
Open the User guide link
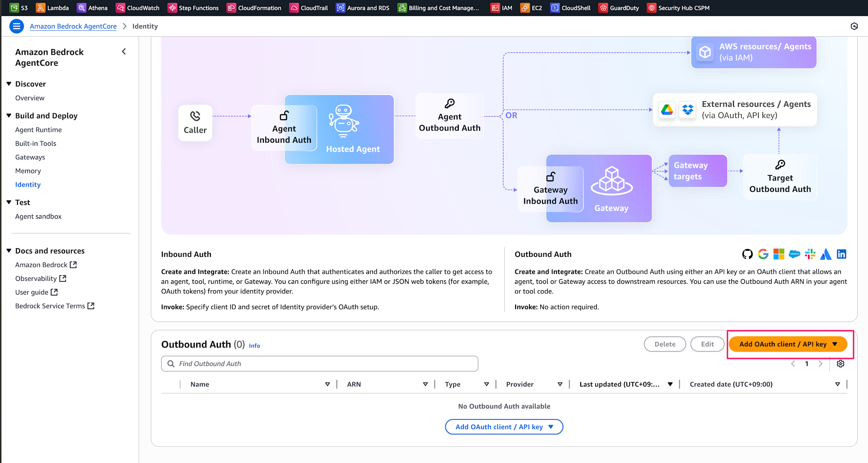[x=36, y=292]
